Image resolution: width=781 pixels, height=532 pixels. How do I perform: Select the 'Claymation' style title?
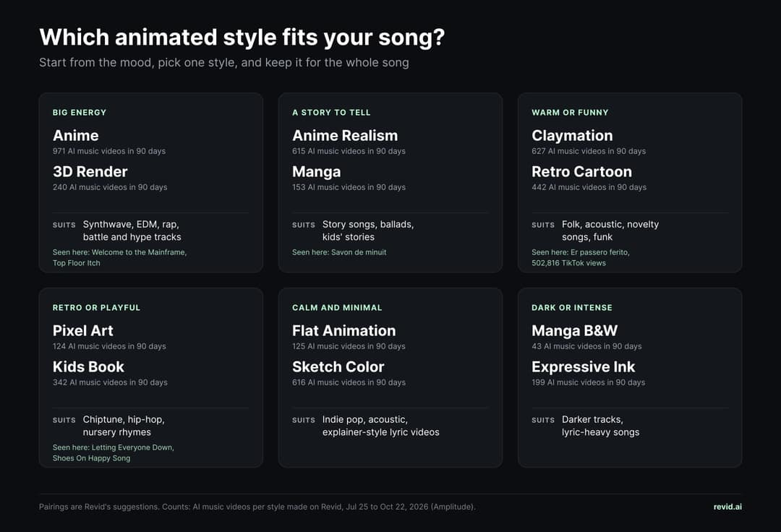point(572,135)
